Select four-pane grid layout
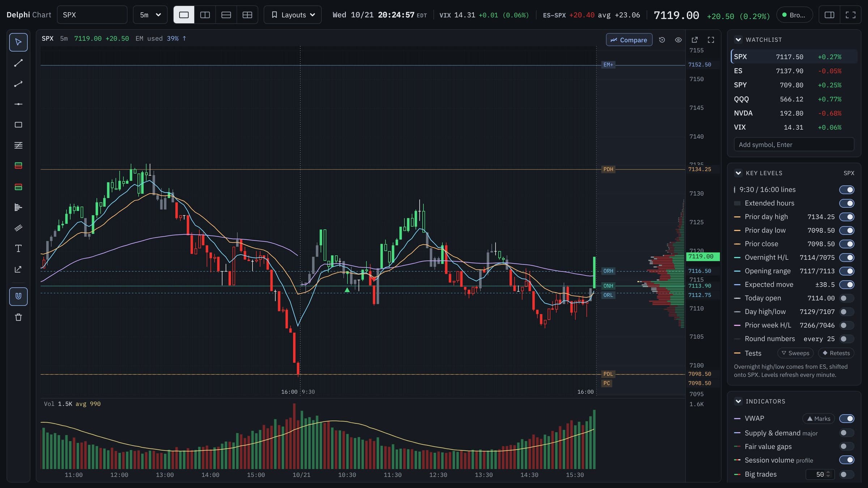 [x=247, y=15]
